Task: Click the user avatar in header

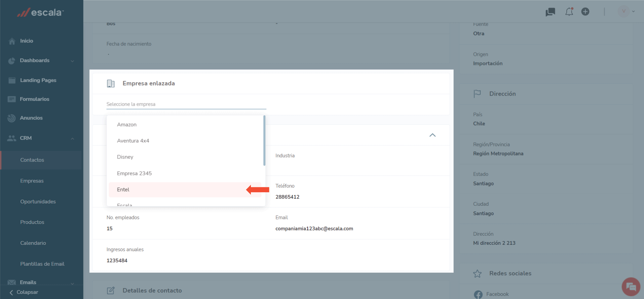Action: click(623, 11)
